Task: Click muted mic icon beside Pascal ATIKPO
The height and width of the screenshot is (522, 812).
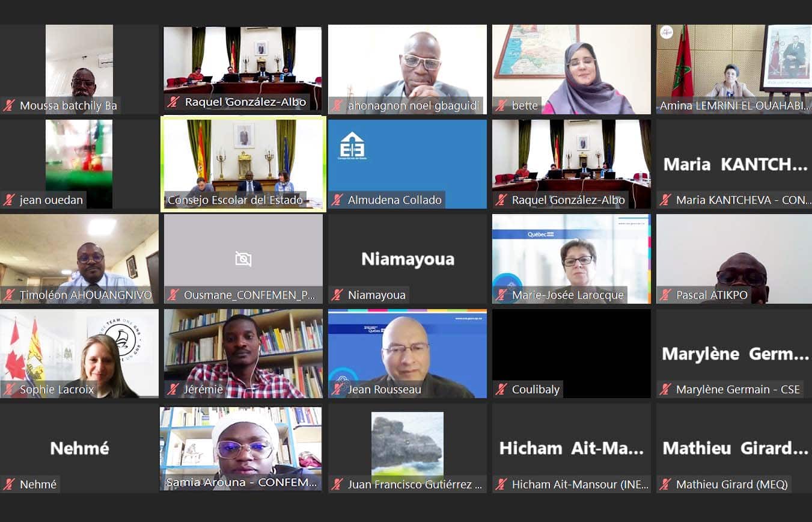Action: tap(665, 295)
